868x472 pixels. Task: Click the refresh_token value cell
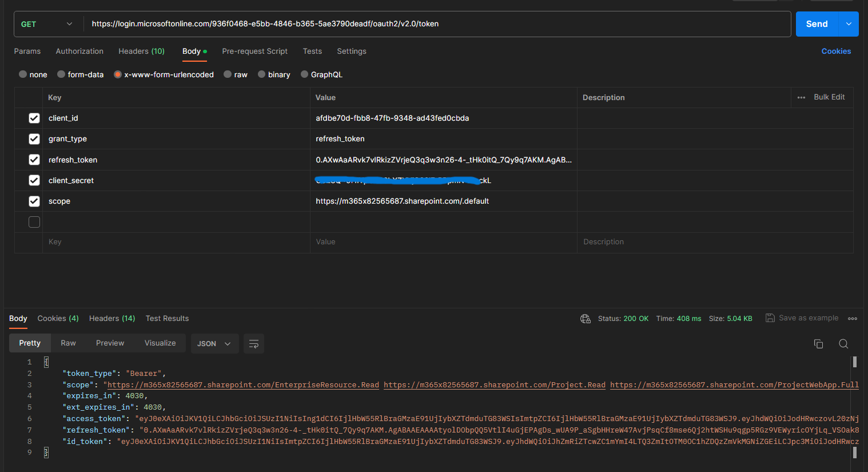[444, 160]
